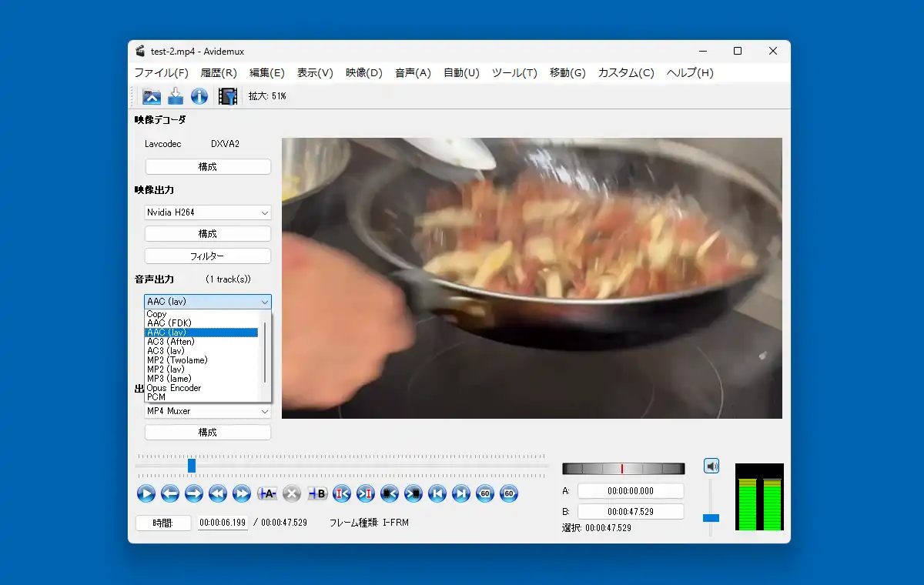
Task: Click the filmstrip icon in the toolbar
Action: point(227,96)
